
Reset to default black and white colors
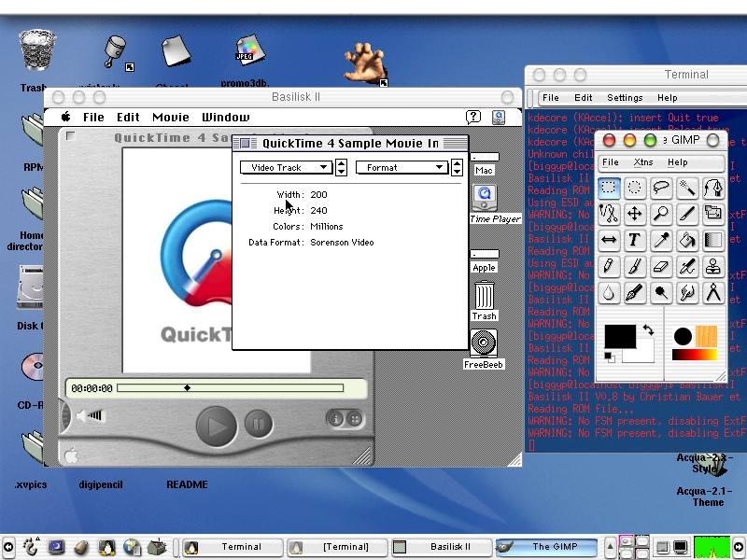[x=610, y=357]
